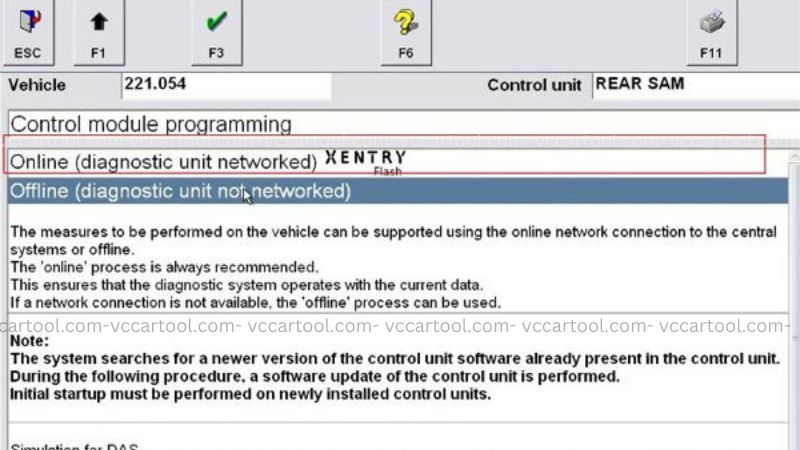
Task: Click the Vehicle field showing 221.054
Action: [227, 85]
